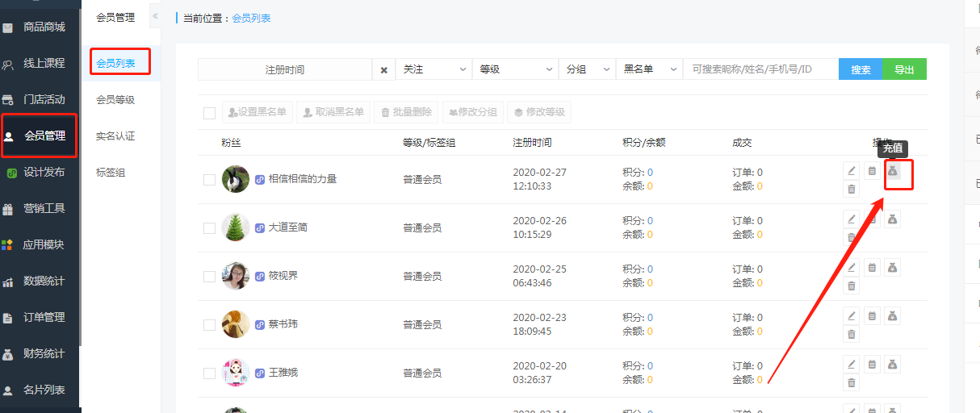
Task: Click the 设置黑名单 button
Action: coord(258,112)
